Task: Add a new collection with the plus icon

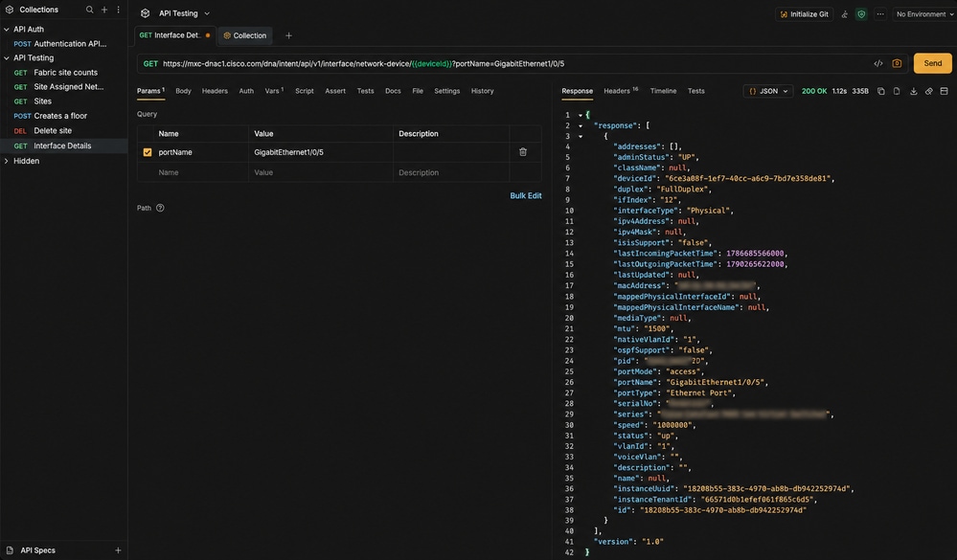Action: point(104,10)
